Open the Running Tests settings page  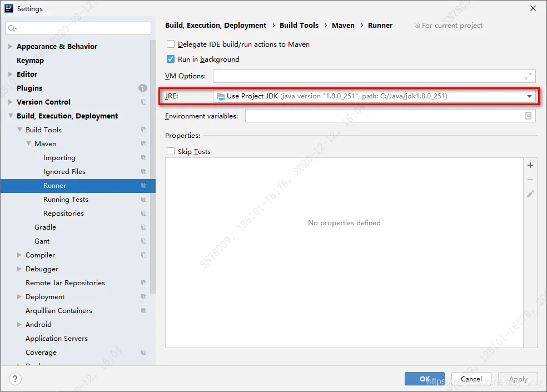(66, 199)
